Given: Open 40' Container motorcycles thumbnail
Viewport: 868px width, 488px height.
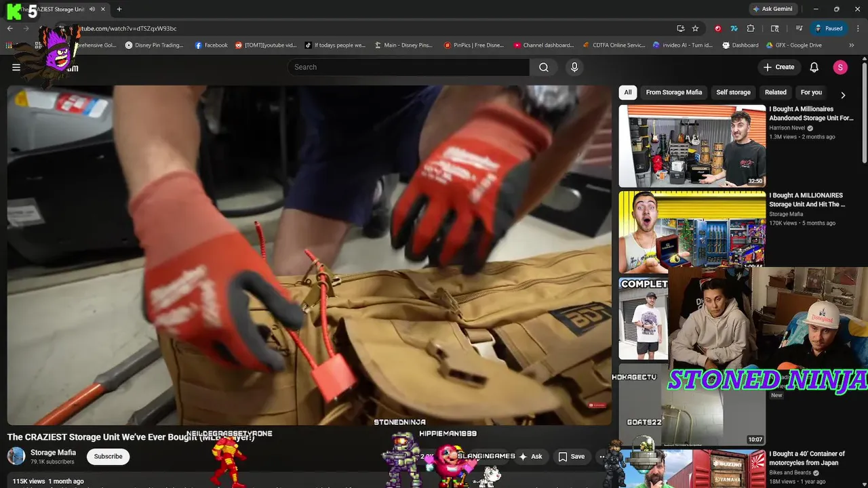Looking at the screenshot, I should coord(692,468).
